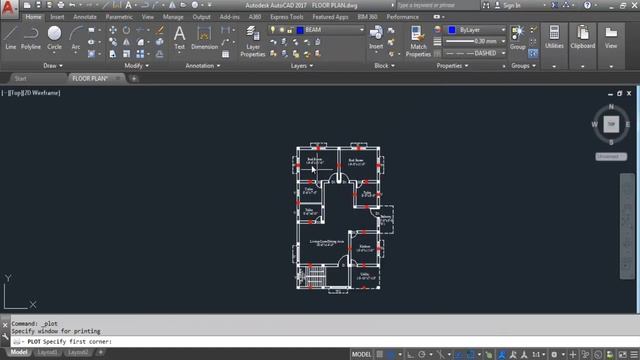Image resolution: width=640 pixels, height=360 pixels.
Task: Switch to the Parametric ribbon tab
Action: point(119,17)
